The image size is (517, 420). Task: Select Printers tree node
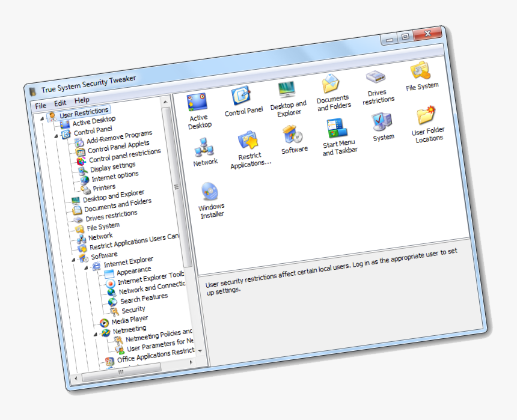(104, 187)
